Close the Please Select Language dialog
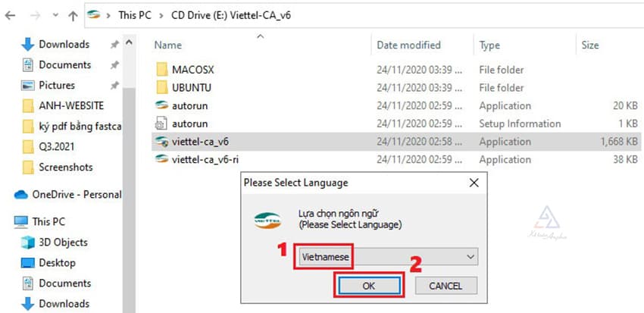 [474, 183]
